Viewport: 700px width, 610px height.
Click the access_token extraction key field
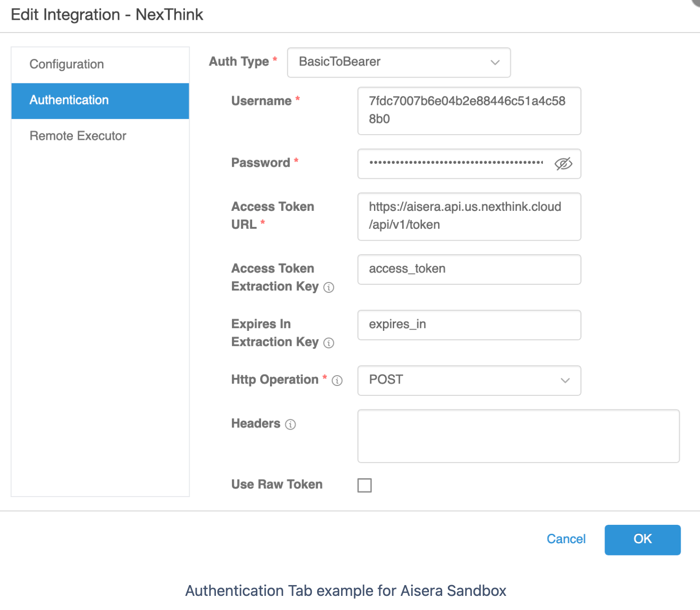pyautogui.click(x=469, y=269)
